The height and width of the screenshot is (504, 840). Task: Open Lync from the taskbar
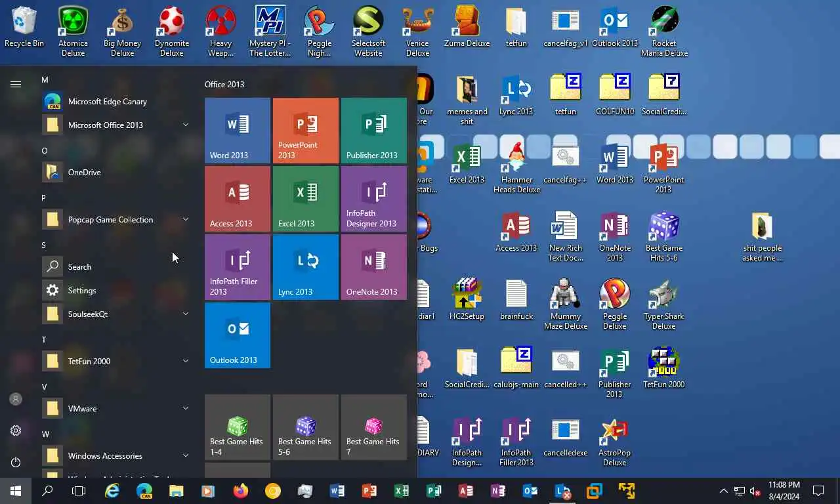563,490
